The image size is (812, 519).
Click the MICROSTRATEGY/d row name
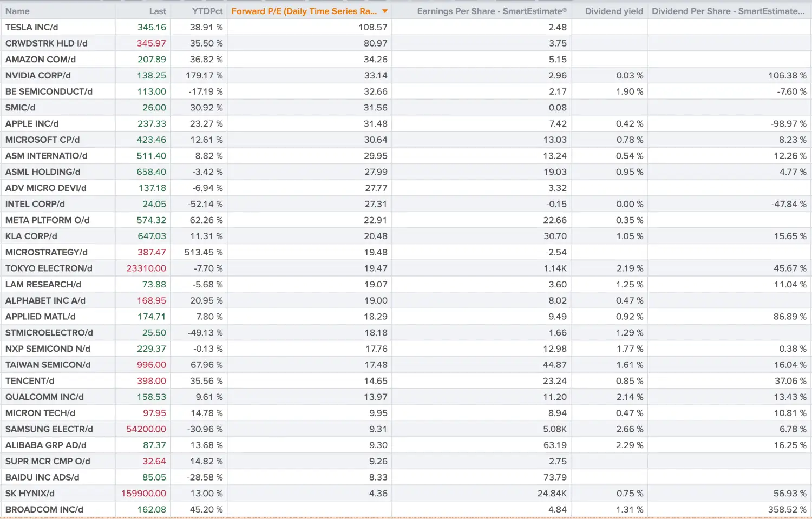tap(46, 252)
